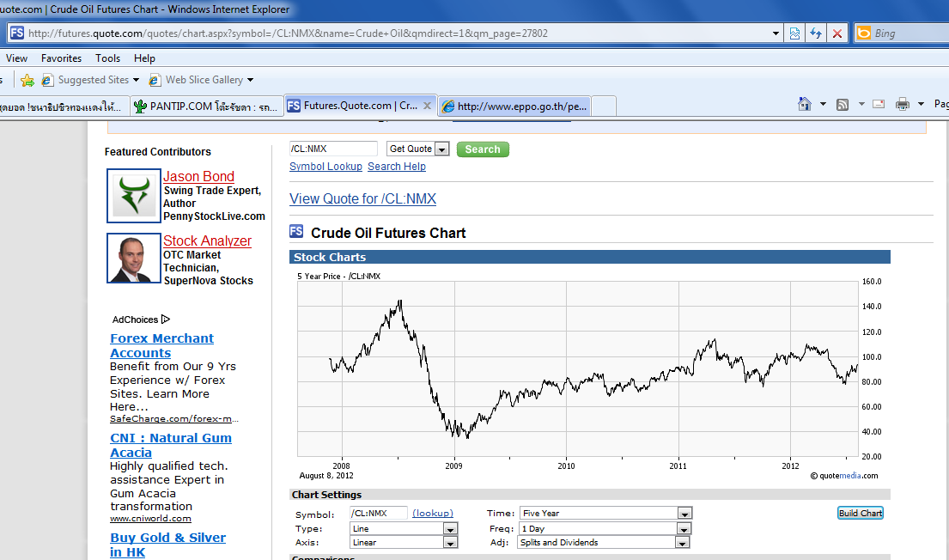Open the CNI : Natural Gum Acacia ad link

(171, 446)
